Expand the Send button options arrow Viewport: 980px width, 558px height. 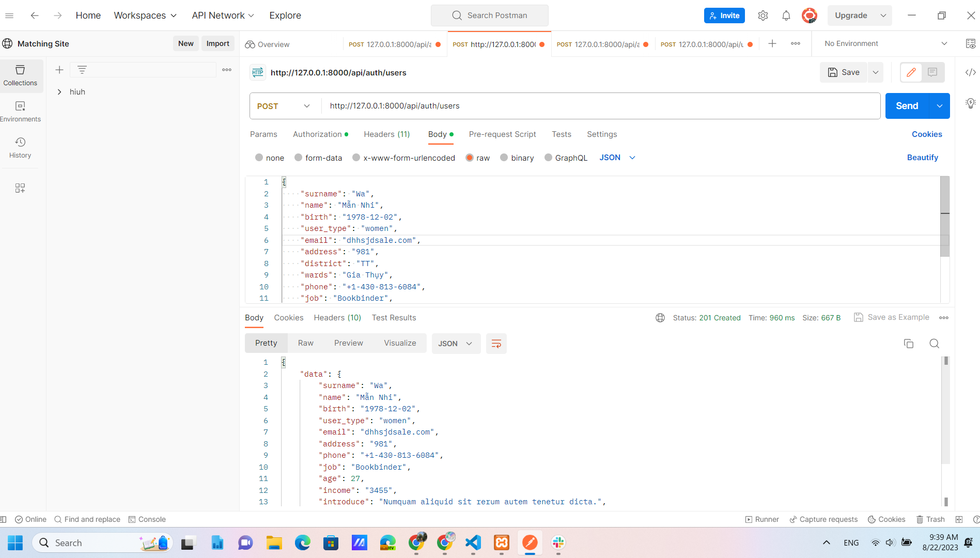point(940,106)
